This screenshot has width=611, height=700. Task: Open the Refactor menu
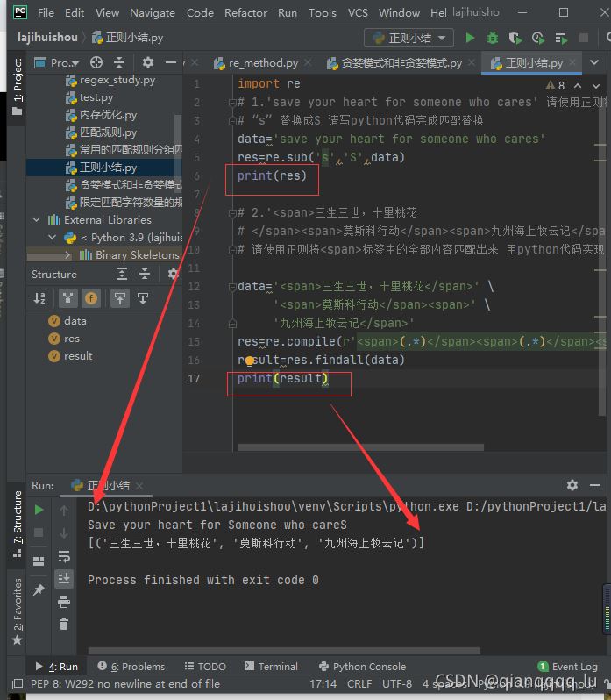pyautogui.click(x=245, y=13)
